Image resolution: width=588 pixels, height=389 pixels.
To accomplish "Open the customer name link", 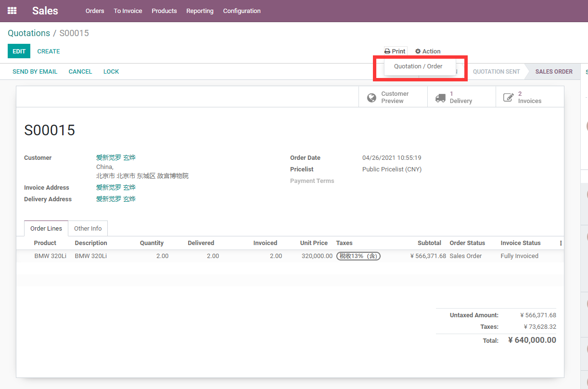I will pyautogui.click(x=116, y=157).
